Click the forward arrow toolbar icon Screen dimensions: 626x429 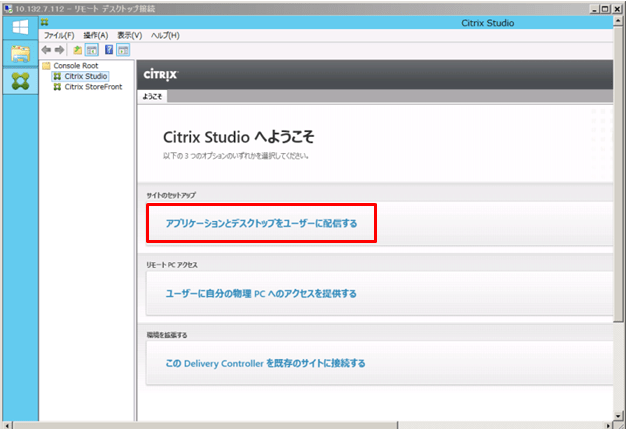click(x=59, y=50)
